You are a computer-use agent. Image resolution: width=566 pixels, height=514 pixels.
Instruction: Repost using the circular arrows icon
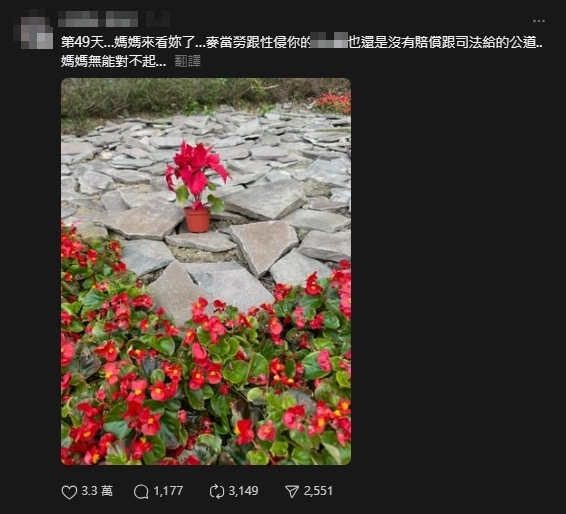[217, 492]
